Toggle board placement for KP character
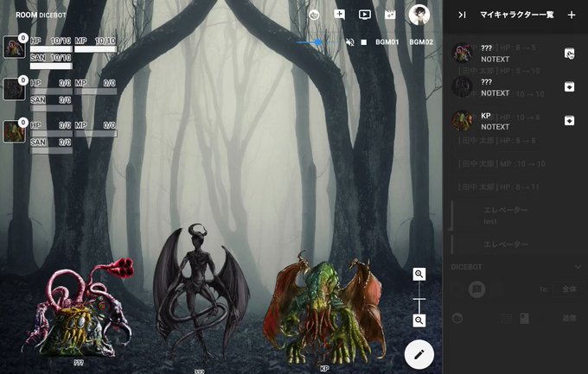 point(569,121)
